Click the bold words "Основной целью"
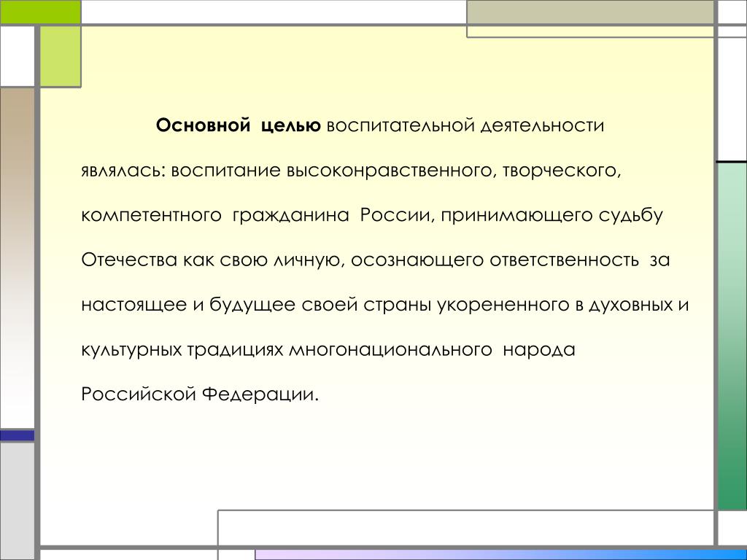 (x=239, y=125)
